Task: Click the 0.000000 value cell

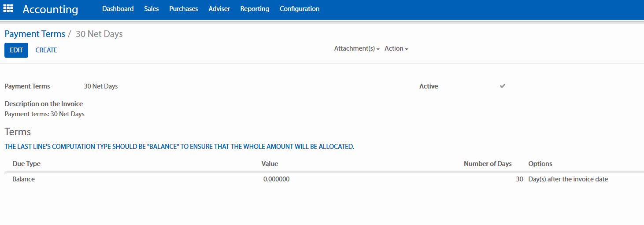Action: (276, 179)
